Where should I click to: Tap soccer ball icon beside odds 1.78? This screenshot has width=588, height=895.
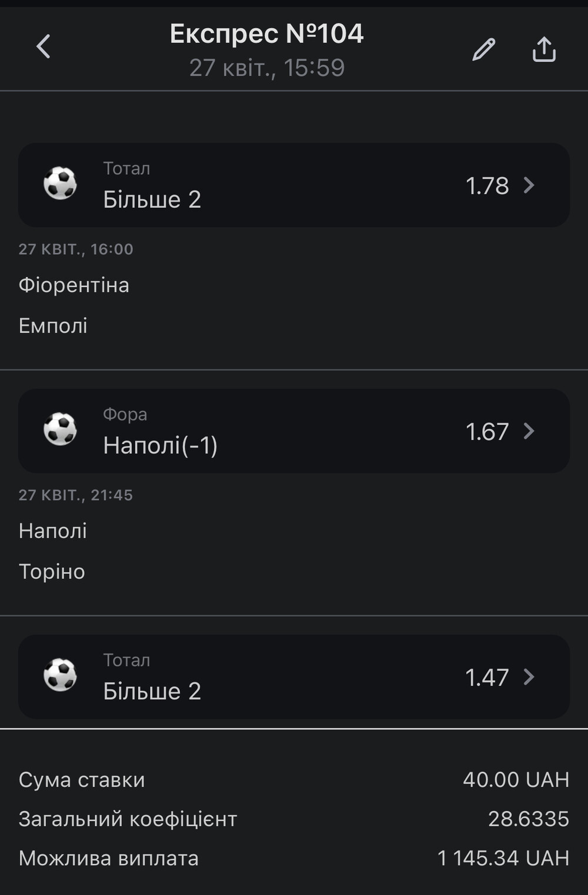(61, 184)
